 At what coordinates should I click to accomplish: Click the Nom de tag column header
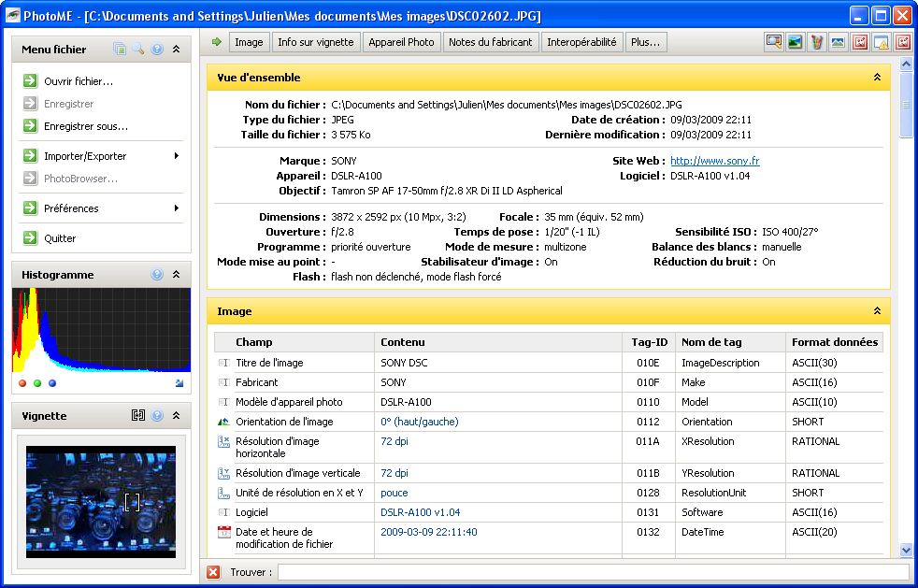731,342
